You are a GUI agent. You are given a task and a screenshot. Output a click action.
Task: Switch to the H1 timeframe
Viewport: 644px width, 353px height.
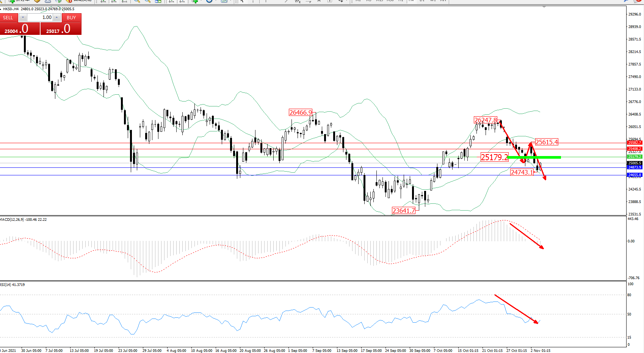[x=401, y=1]
